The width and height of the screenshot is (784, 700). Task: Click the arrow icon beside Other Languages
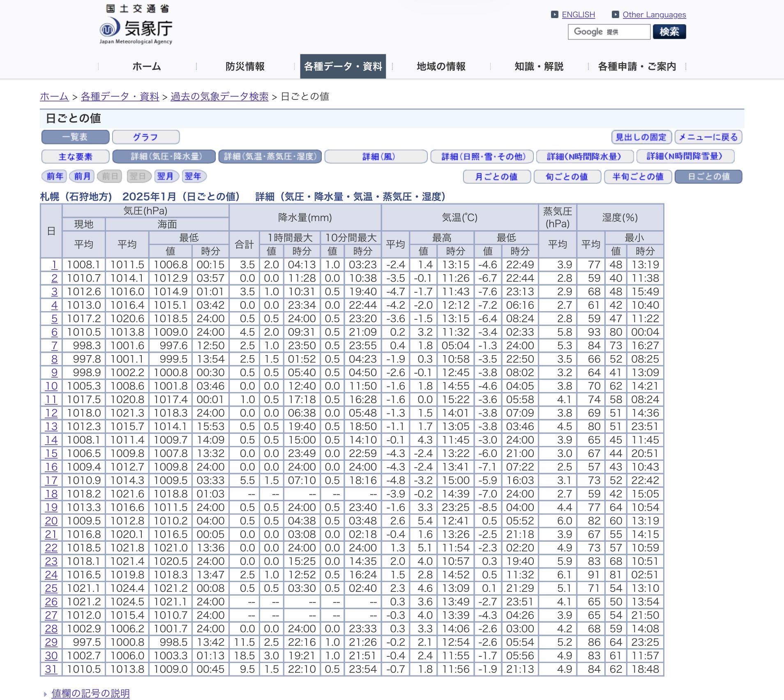pos(615,15)
